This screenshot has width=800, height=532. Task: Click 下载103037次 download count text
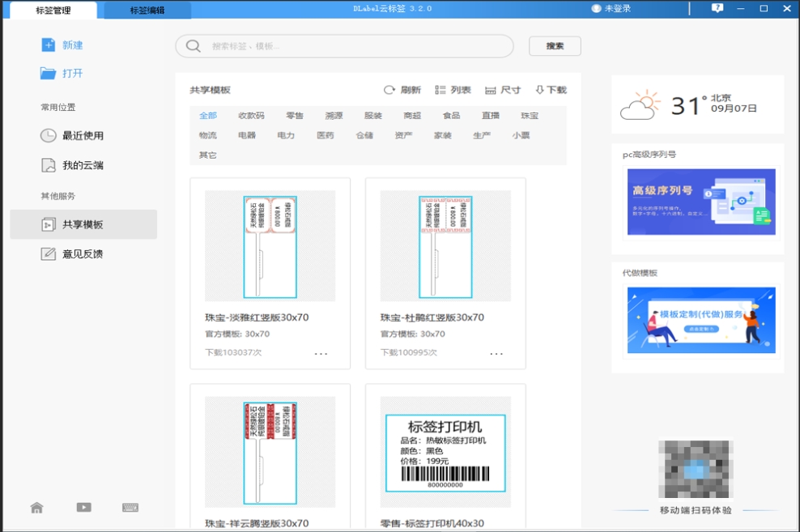pyautogui.click(x=233, y=352)
